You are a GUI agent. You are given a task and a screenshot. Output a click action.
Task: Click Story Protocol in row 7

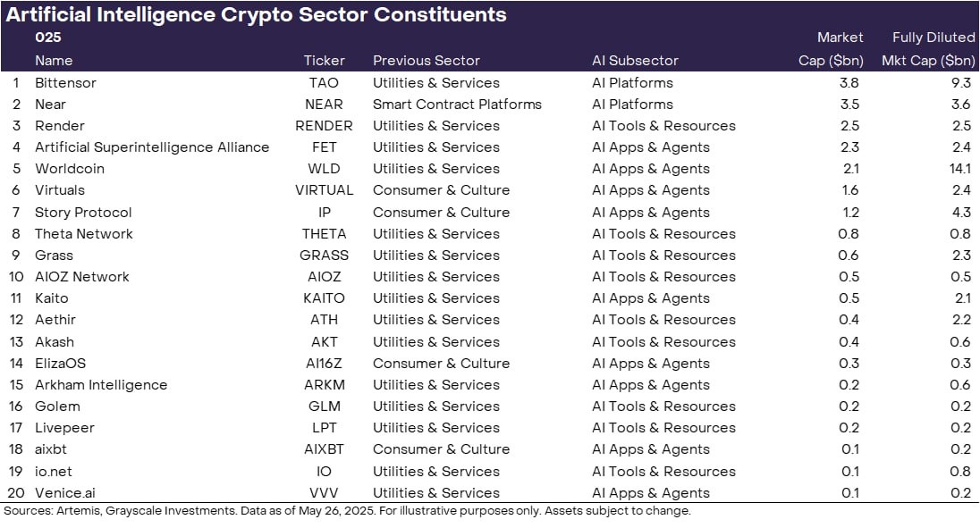pos(83,213)
